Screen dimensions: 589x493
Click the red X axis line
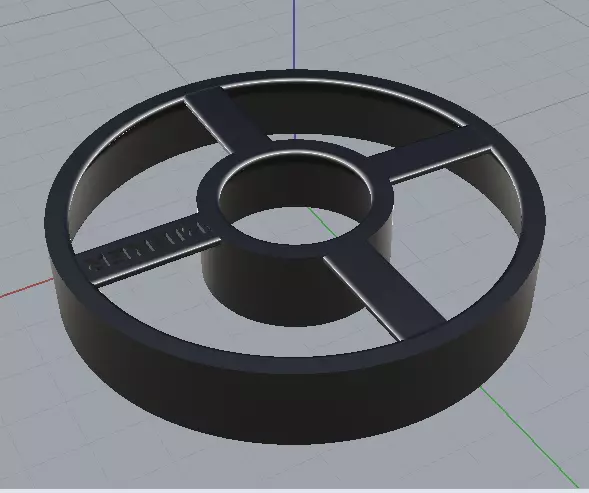(26, 287)
